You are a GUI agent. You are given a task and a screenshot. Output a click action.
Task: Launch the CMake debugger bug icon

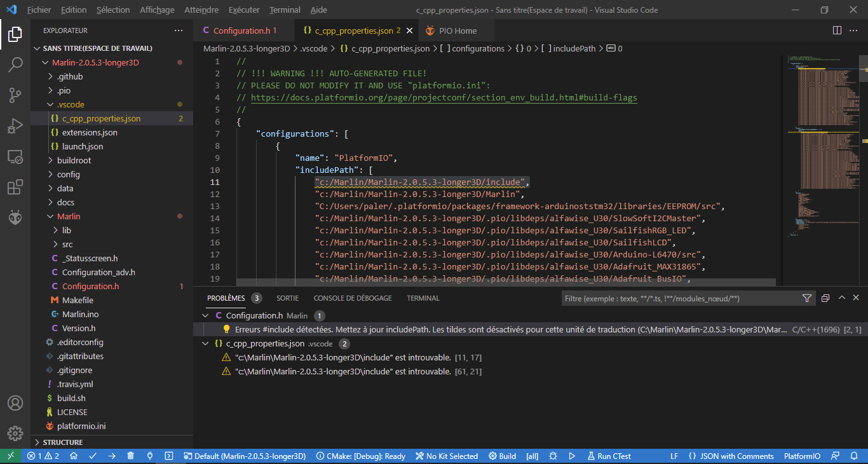[553, 456]
